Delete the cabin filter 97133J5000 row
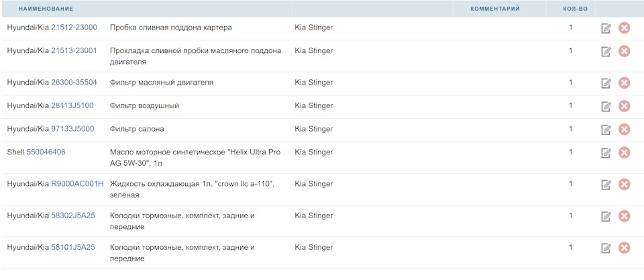Image resolution: width=644 pixels, height=280 pixels. [x=624, y=130]
